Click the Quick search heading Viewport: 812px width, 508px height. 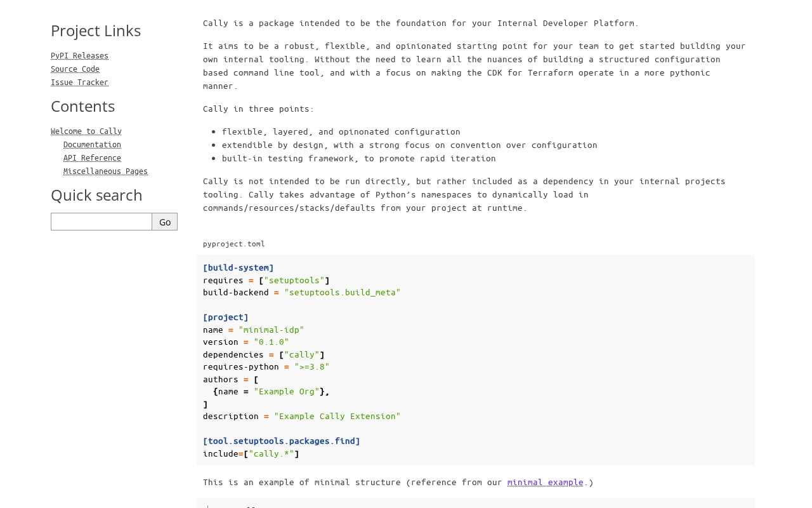tap(96, 195)
